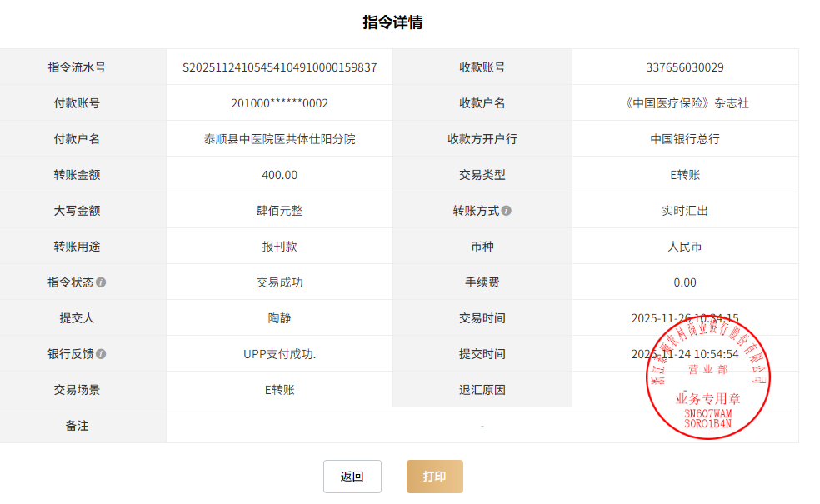Click the submitter name 陶静
Viewport: 820px width, 504px height.
(279, 318)
